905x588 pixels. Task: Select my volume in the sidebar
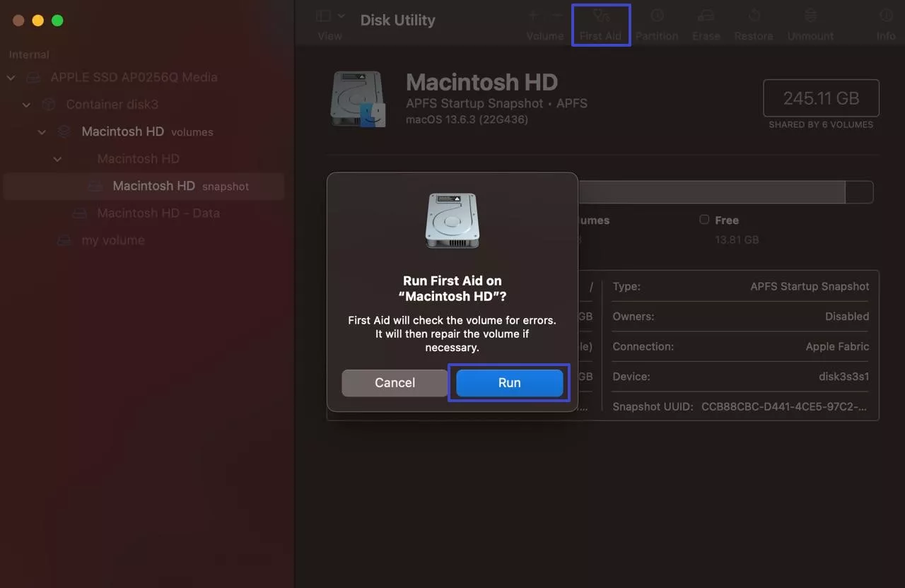click(112, 240)
